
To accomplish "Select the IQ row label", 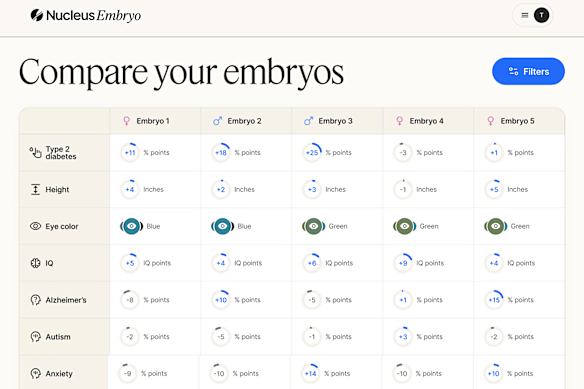I will point(49,263).
